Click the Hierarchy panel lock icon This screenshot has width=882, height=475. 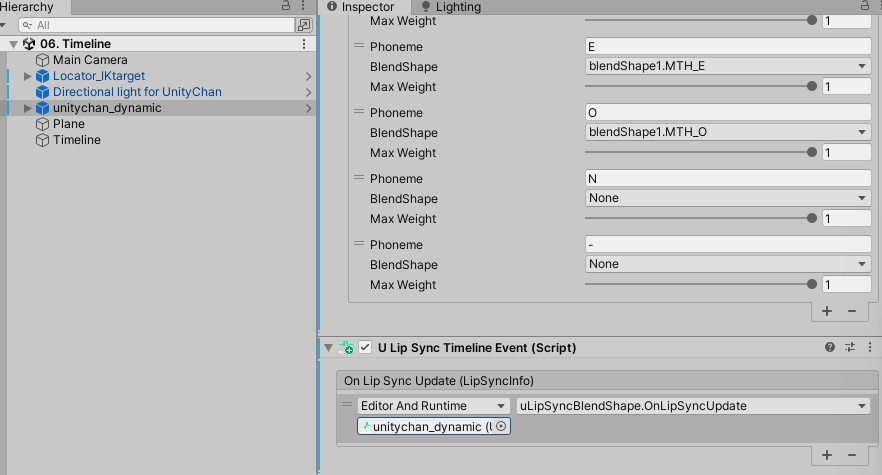[x=286, y=6]
